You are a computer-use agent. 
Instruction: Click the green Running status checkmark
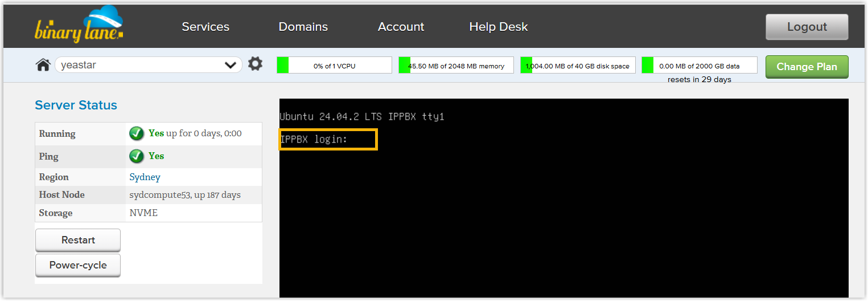[x=136, y=133]
